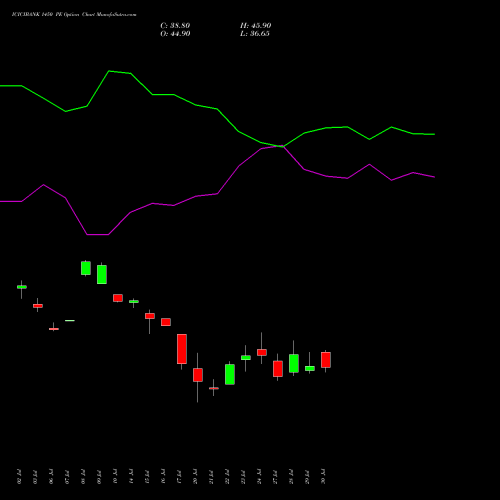Click the red candle for 27 Jul
Screen dimensions: 500x500
pyautogui.click(x=278, y=369)
